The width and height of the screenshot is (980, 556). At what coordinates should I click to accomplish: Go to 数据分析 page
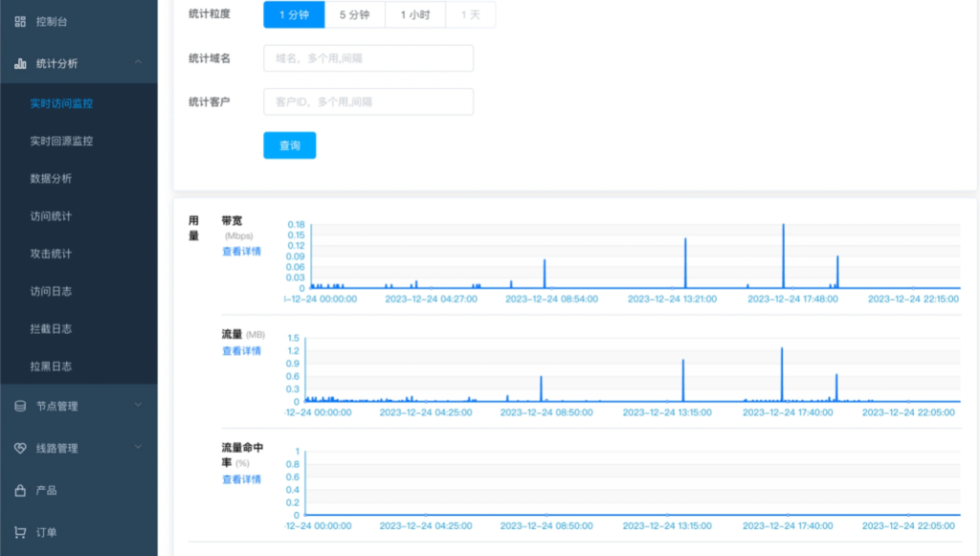click(x=78, y=178)
